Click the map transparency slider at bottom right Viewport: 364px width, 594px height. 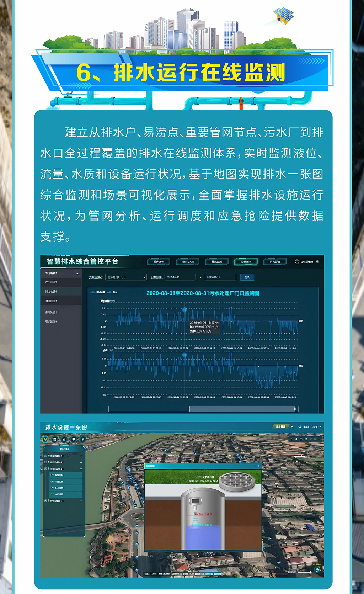point(305,572)
